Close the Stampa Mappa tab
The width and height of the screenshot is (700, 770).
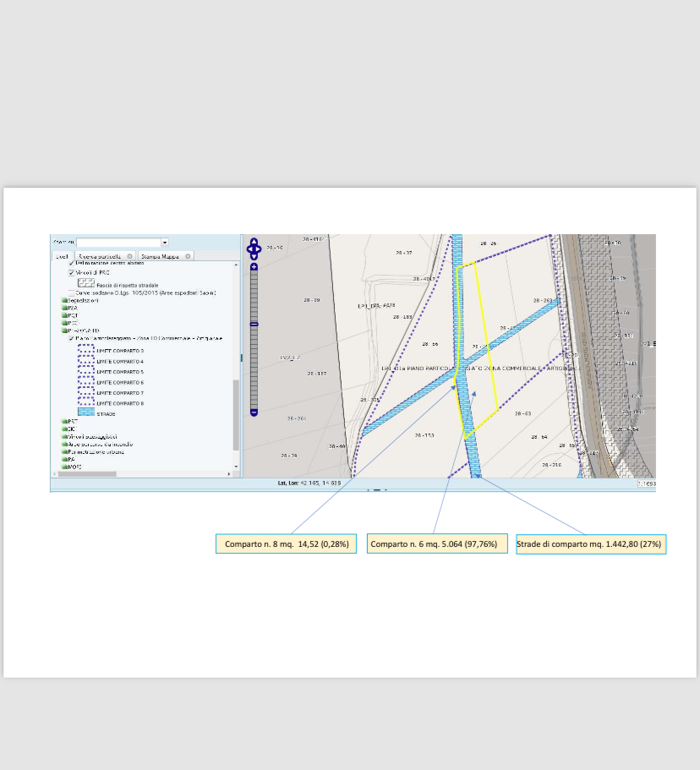(x=188, y=255)
